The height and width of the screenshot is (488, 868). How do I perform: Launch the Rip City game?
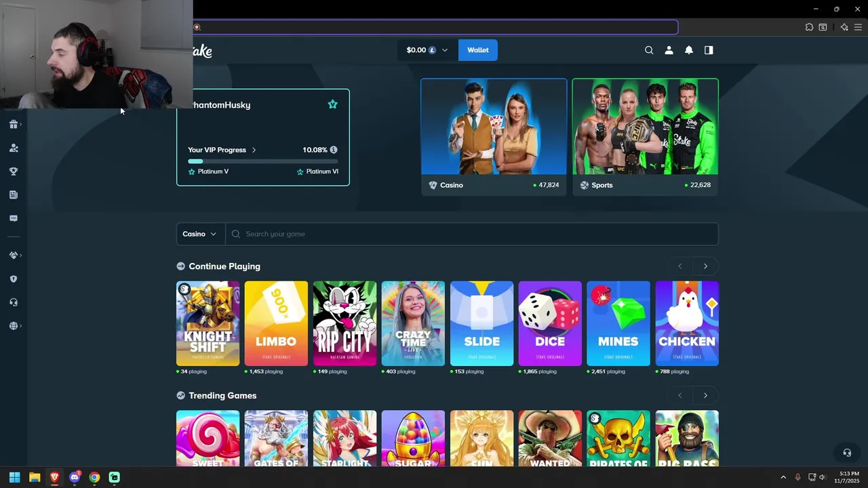point(344,323)
